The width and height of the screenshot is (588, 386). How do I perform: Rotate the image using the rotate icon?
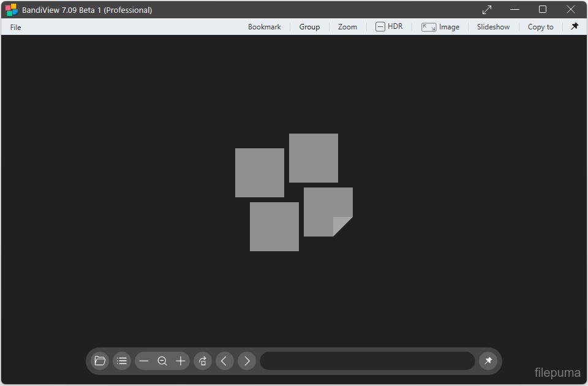point(203,361)
